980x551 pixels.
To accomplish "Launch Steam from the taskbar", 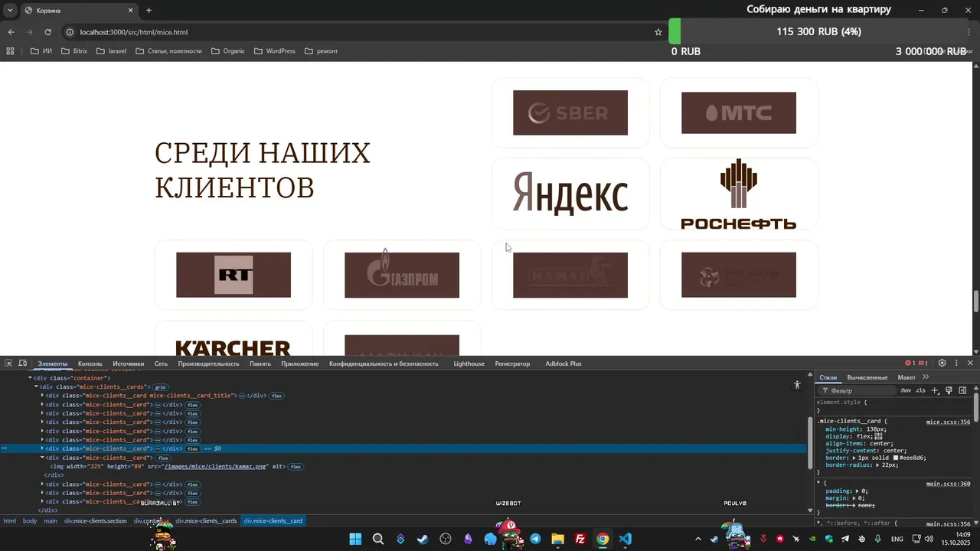I will point(423,539).
